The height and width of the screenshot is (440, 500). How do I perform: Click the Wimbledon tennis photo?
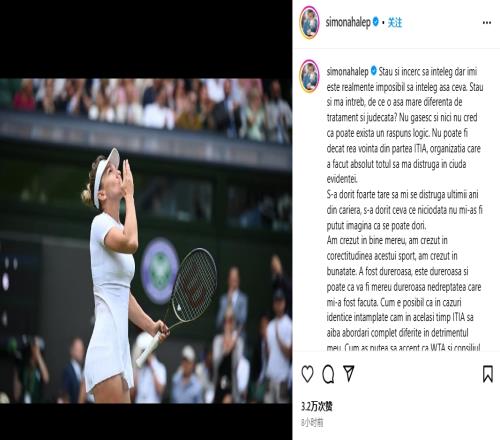click(146, 241)
